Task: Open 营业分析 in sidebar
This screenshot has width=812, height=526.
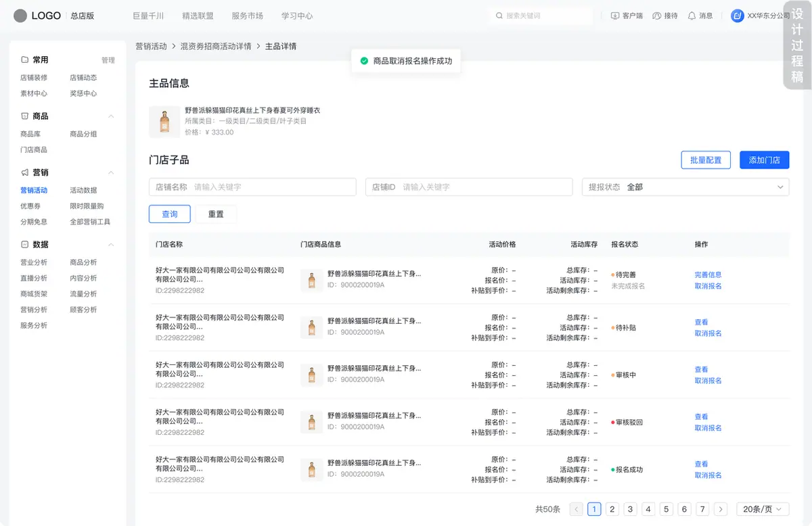Action: [x=34, y=262]
